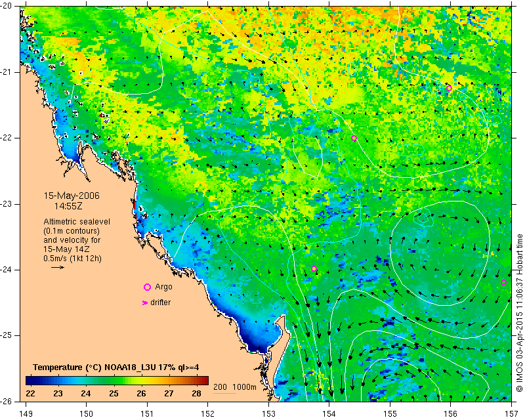Image resolution: width=525 pixels, height=420 pixels.
Task: Click the longitude axis label 152
Action: [x=207, y=414]
